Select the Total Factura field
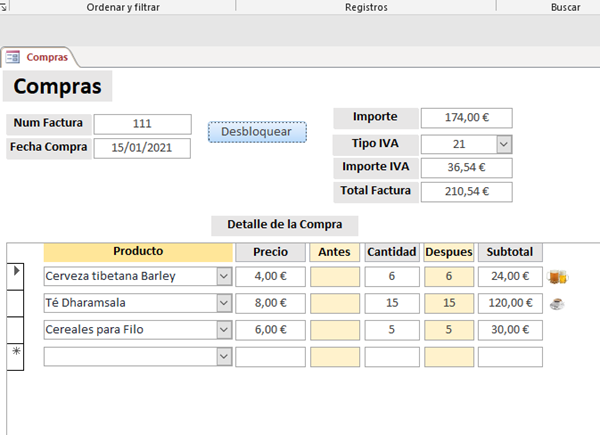Screen dimensions: 600x435 point(466,192)
